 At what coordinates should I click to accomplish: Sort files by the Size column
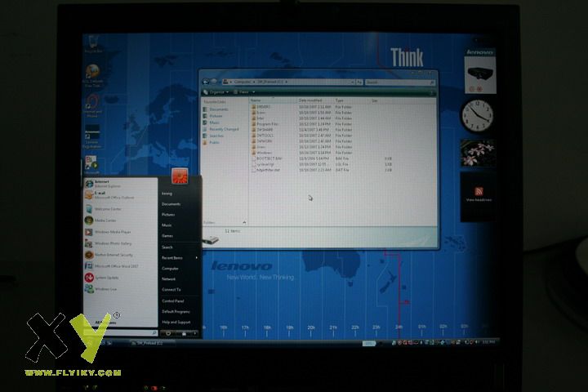coord(383,100)
